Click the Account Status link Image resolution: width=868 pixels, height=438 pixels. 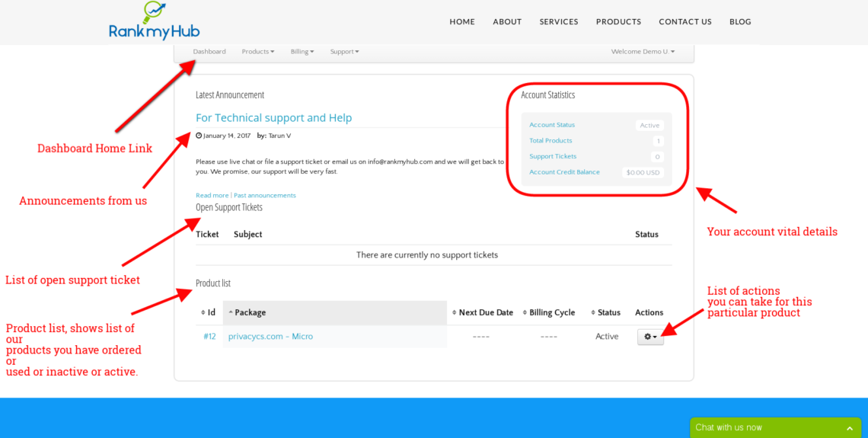click(x=552, y=125)
